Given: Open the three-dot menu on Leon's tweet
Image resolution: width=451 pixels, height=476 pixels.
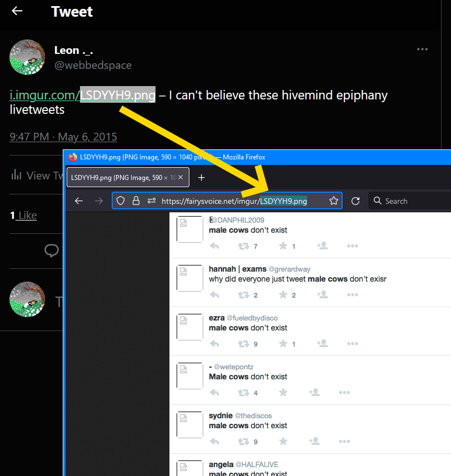Looking at the screenshot, I should [x=422, y=49].
